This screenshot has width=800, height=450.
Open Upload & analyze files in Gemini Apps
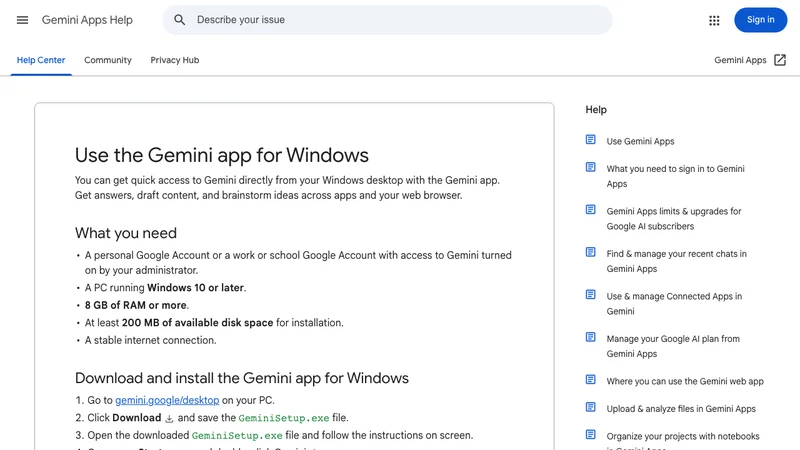[681, 409]
